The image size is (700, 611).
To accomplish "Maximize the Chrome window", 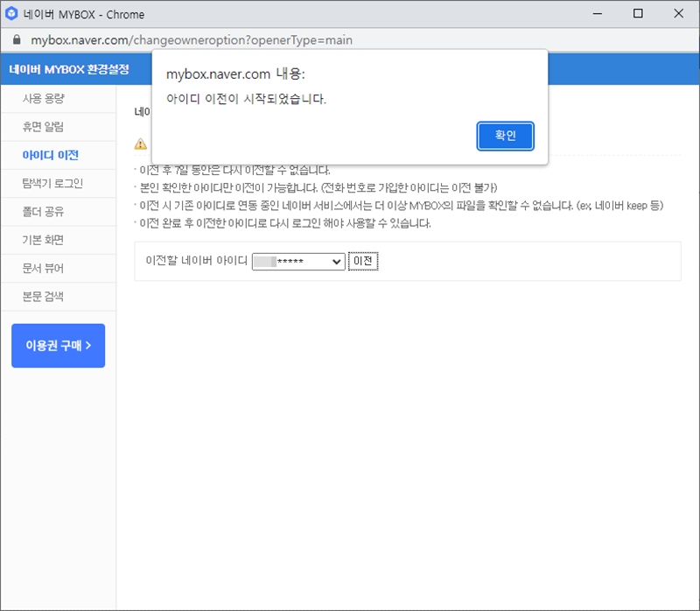I will pyautogui.click(x=638, y=14).
